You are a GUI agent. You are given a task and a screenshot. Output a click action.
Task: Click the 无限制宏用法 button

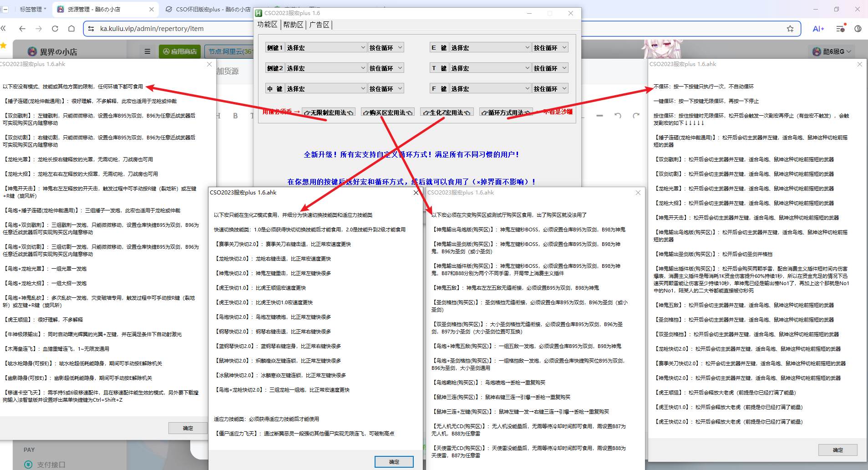coord(328,112)
